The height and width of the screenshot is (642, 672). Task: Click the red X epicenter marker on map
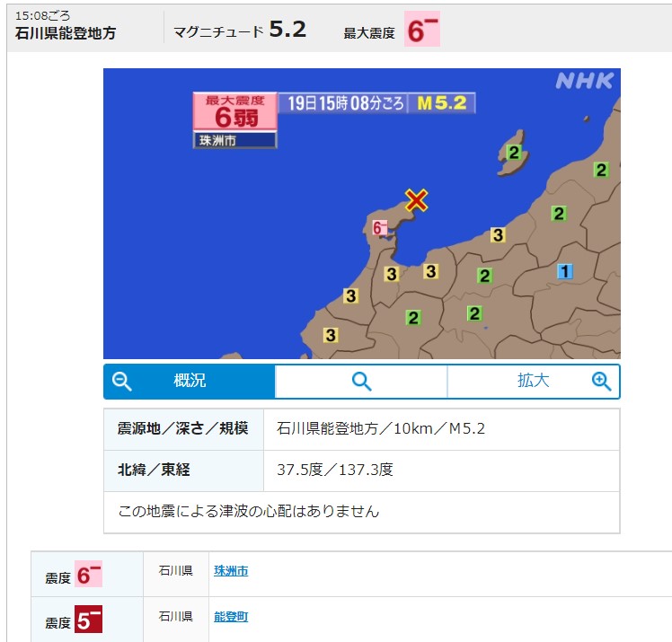416,200
